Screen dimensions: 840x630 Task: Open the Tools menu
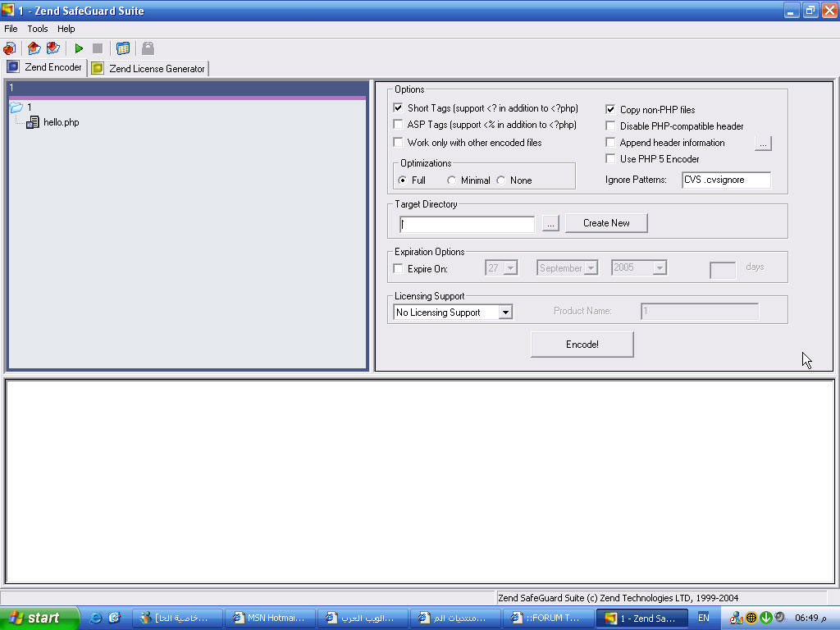tap(38, 29)
